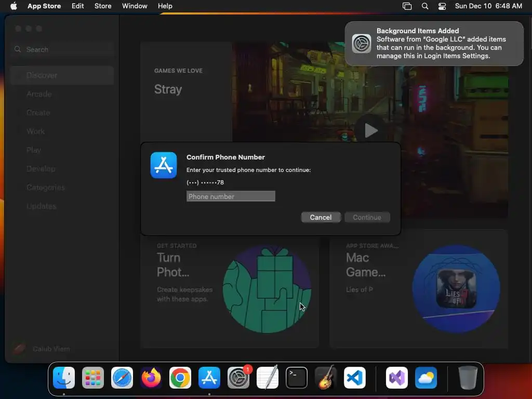Viewport: 532px width, 399px height.
Task: Select Create in the sidebar
Action: click(62, 113)
